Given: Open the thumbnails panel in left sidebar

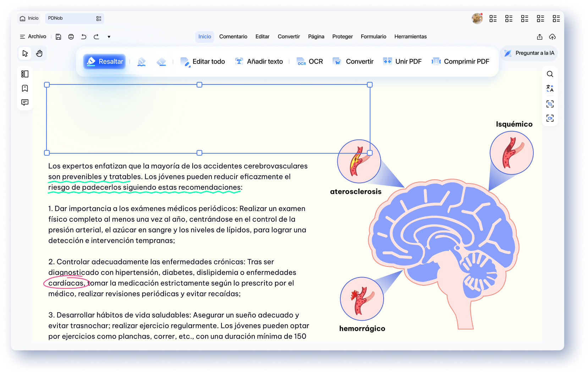Looking at the screenshot, I should click(25, 74).
